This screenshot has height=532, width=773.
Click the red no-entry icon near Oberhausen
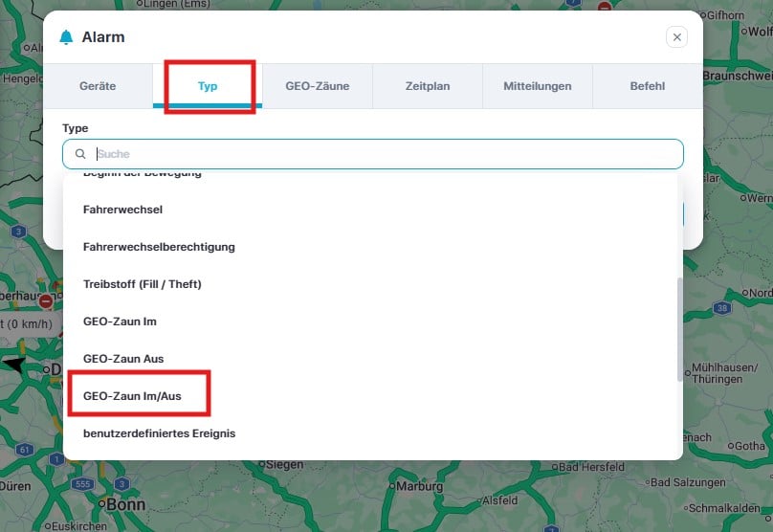pyautogui.click(x=45, y=302)
